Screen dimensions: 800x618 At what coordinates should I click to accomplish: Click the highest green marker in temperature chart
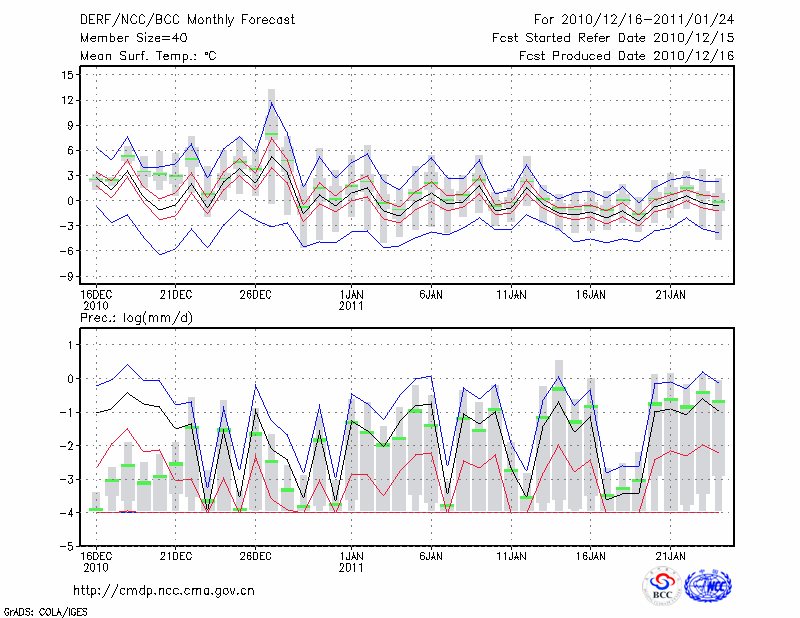tap(271, 134)
